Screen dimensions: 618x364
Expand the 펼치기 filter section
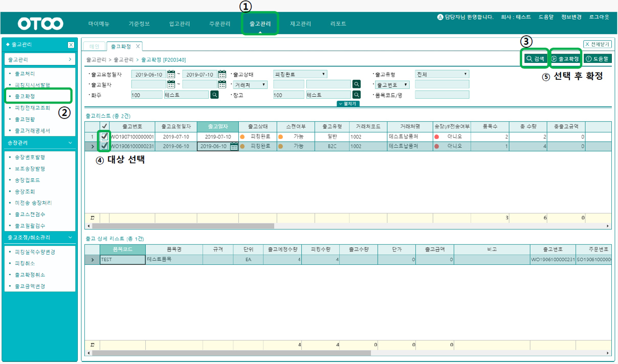point(348,104)
